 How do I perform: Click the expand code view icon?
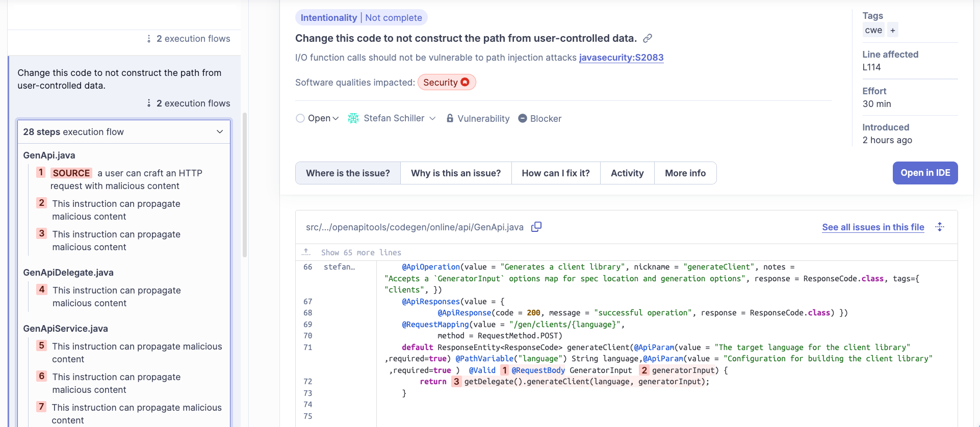point(940,227)
